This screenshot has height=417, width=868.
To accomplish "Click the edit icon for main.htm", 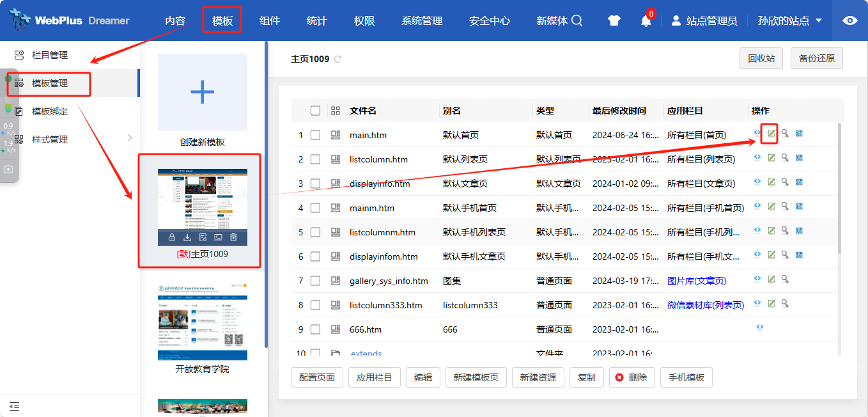I will coord(771,134).
